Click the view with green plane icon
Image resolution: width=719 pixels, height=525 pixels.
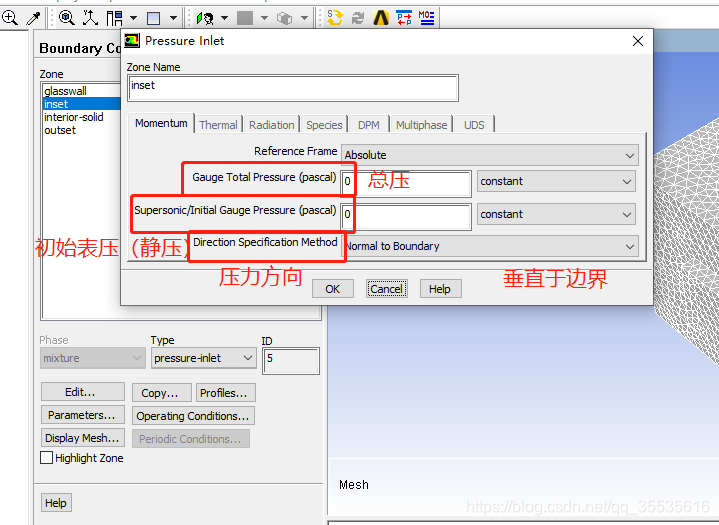(x=205, y=18)
